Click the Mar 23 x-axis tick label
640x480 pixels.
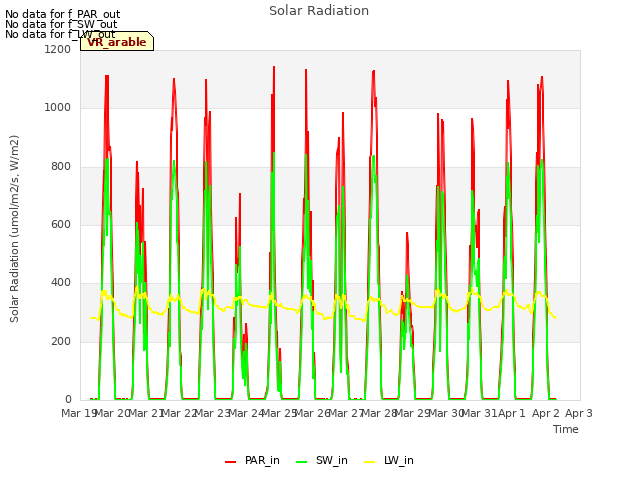[212, 413]
